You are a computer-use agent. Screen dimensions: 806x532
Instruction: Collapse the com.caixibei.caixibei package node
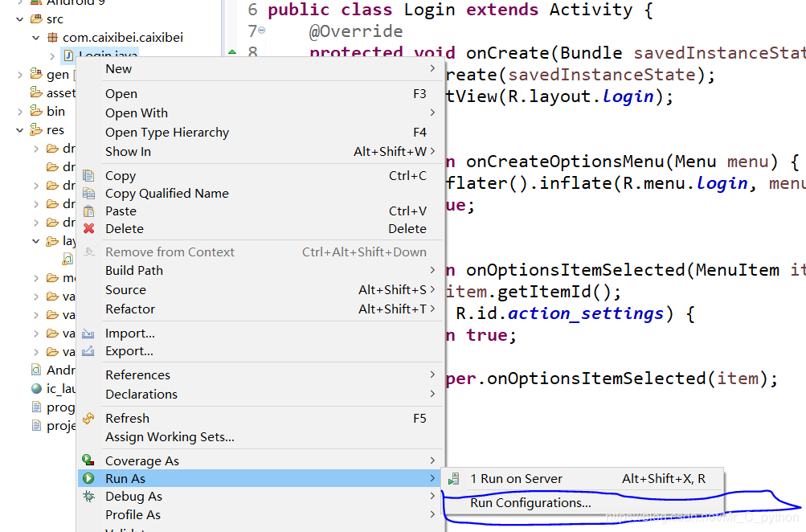tap(36, 37)
